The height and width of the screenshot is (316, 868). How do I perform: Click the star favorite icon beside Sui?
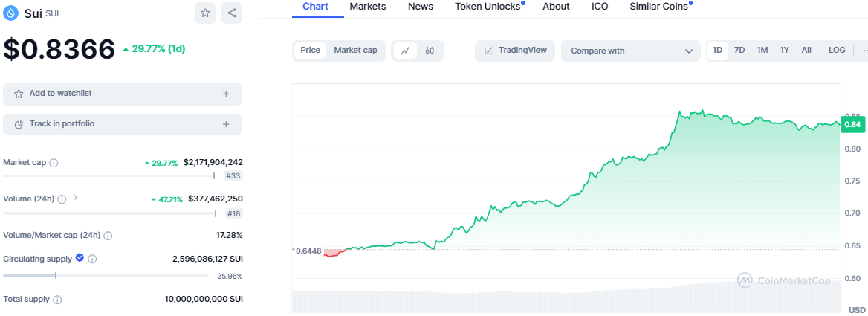pyautogui.click(x=206, y=13)
